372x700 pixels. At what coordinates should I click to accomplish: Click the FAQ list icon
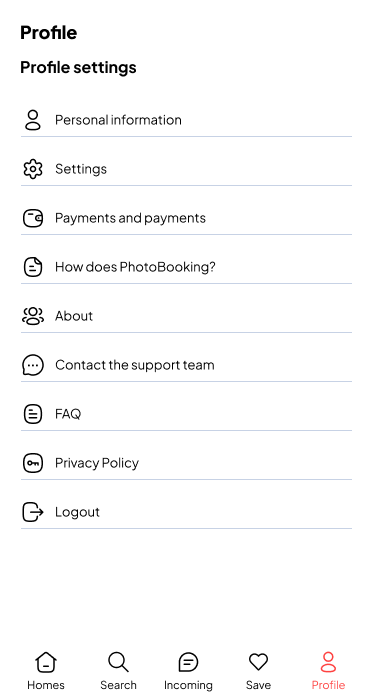[x=33, y=414]
